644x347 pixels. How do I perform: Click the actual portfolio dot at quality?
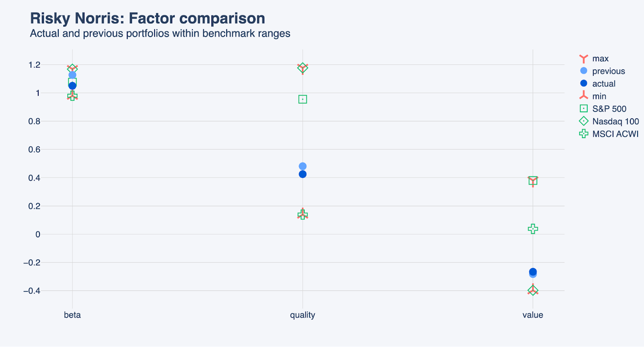(303, 174)
